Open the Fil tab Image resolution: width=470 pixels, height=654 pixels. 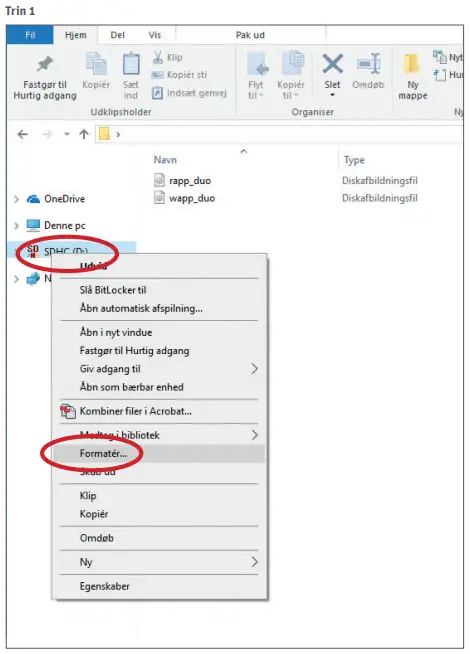pyautogui.click(x=30, y=35)
